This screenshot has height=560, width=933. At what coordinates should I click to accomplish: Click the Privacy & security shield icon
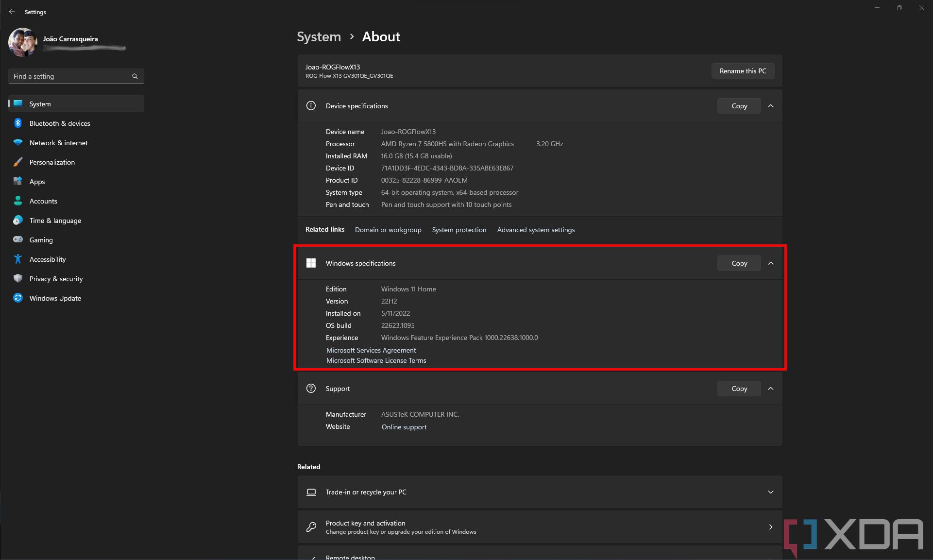18,278
